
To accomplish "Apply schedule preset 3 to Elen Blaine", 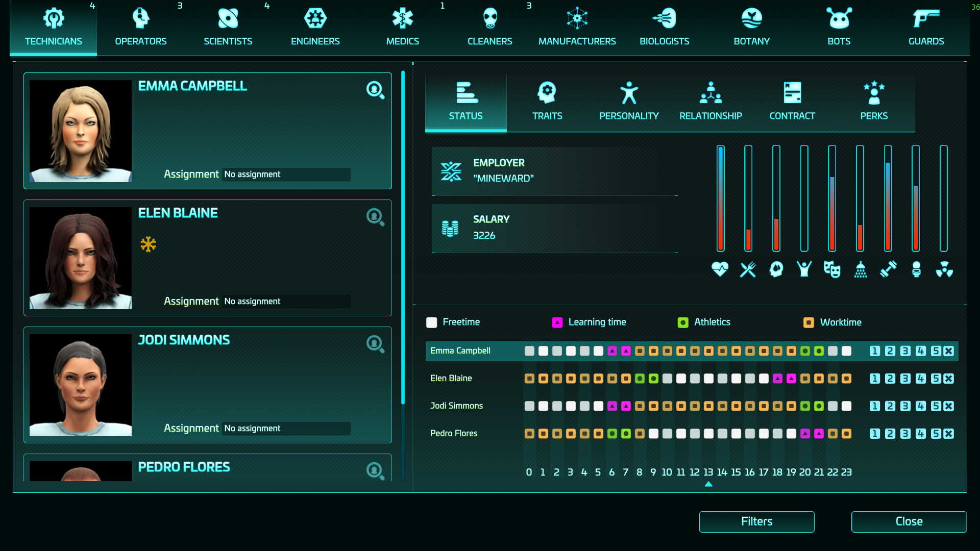I will 905,379.
